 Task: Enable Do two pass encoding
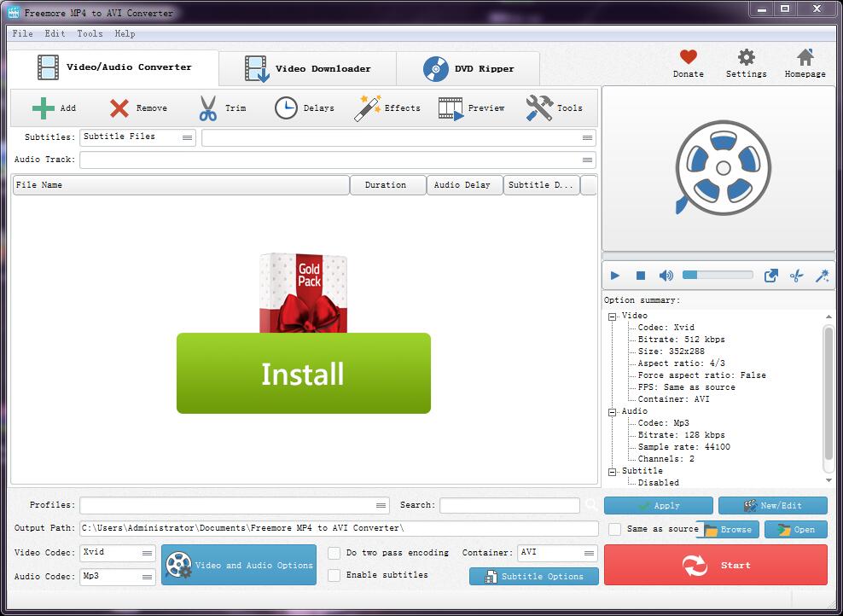point(334,553)
